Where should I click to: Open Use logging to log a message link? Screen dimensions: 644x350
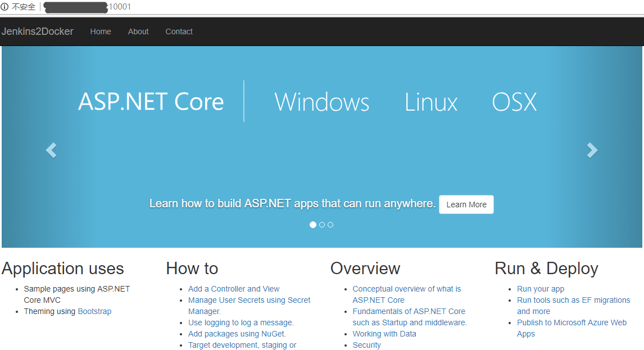(241, 322)
